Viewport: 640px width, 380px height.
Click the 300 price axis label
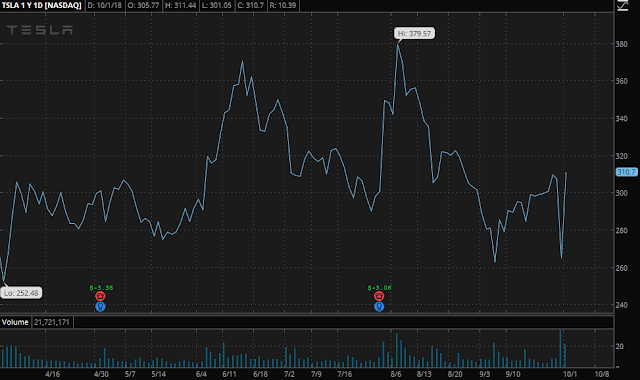coord(622,193)
